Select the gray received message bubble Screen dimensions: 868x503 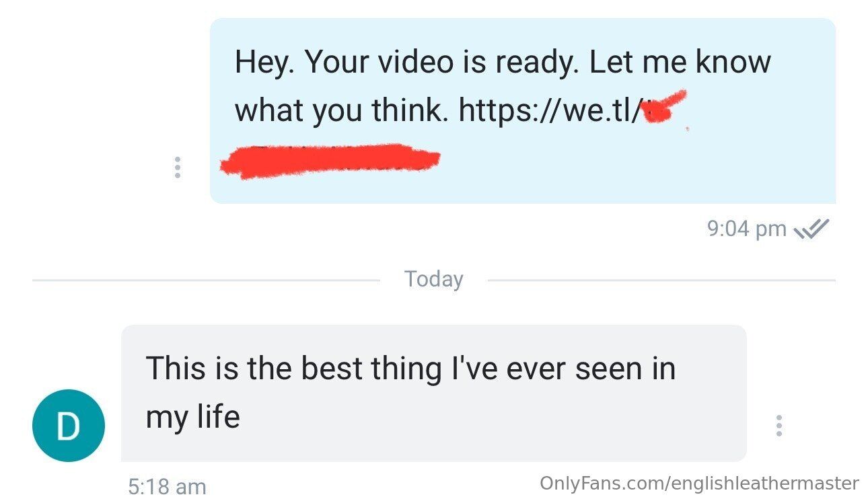pyautogui.click(x=434, y=393)
